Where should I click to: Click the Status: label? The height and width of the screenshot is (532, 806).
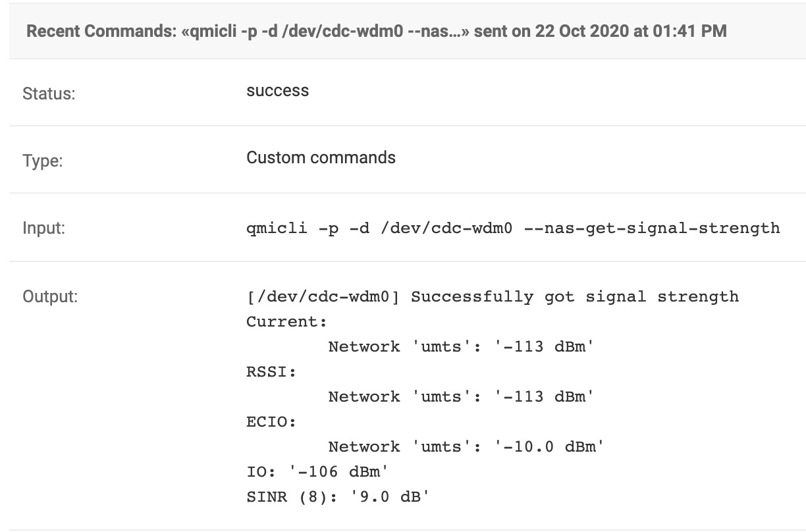pyautogui.click(x=49, y=93)
